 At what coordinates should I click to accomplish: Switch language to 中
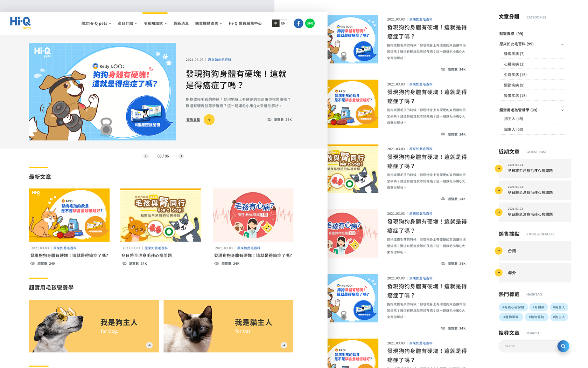tap(276, 23)
